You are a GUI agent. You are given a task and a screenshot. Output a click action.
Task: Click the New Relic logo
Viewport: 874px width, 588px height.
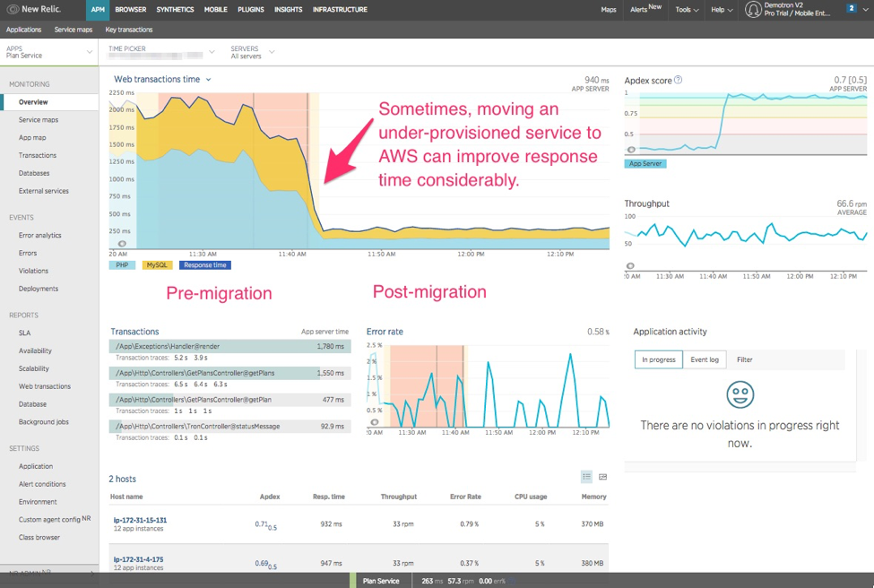[33, 10]
